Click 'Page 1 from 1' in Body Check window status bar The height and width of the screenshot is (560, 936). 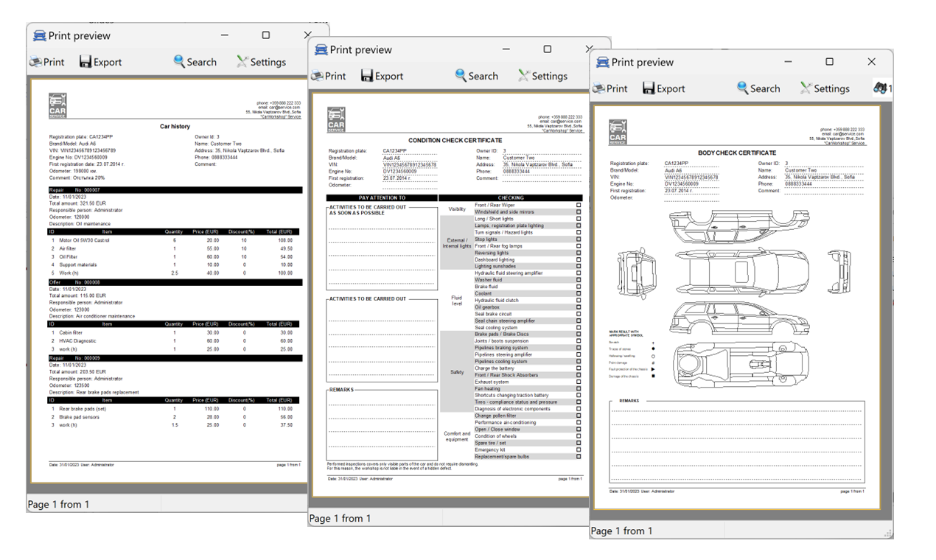tap(622, 531)
